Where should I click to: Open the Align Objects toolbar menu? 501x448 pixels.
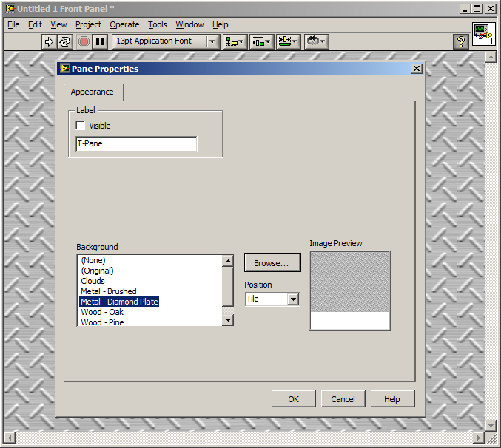pyautogui.click(x=235, y=42)
